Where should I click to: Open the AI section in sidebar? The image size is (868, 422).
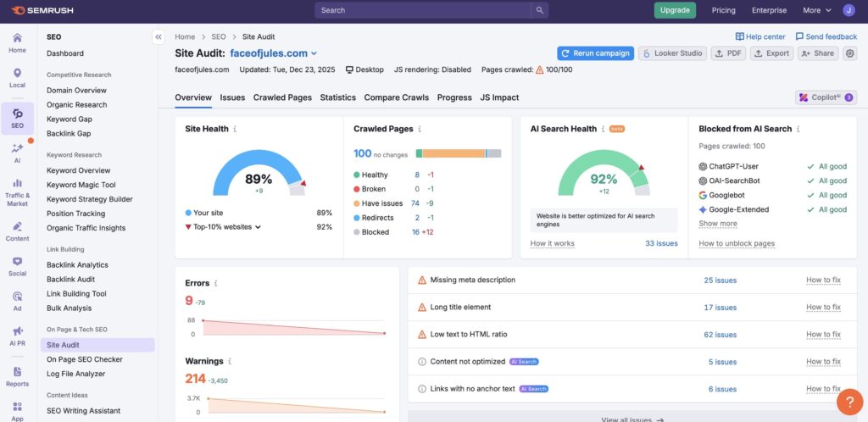coord(17,153)
